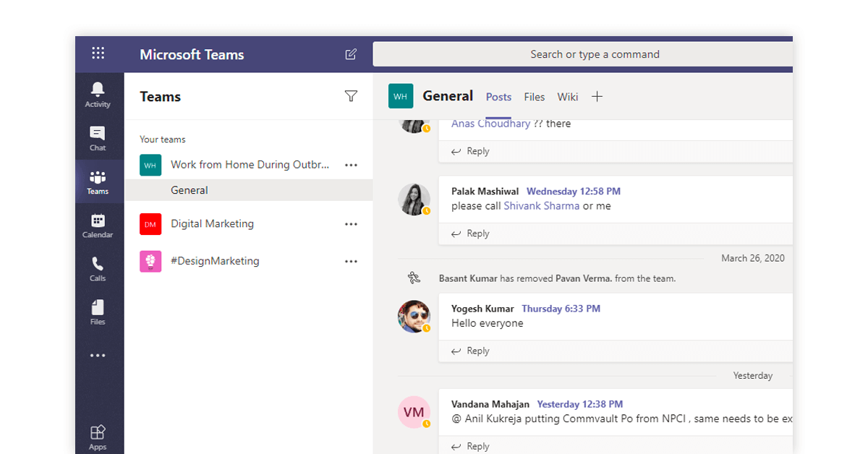Click the WH team avatar in list
Viewport: 868px width, 454px height.
pos(150,165)
